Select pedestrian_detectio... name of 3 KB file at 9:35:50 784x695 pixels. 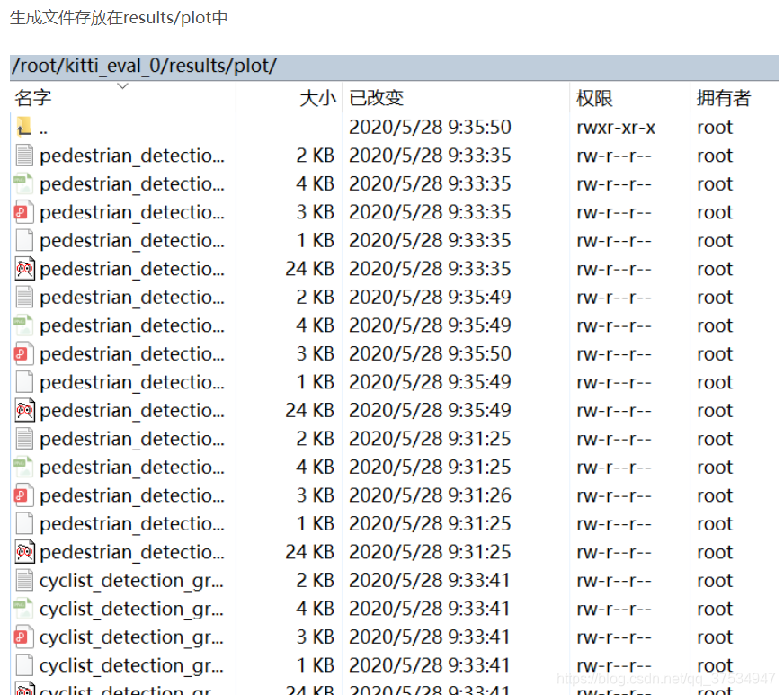pyautogui.click(x=132, y=354)
